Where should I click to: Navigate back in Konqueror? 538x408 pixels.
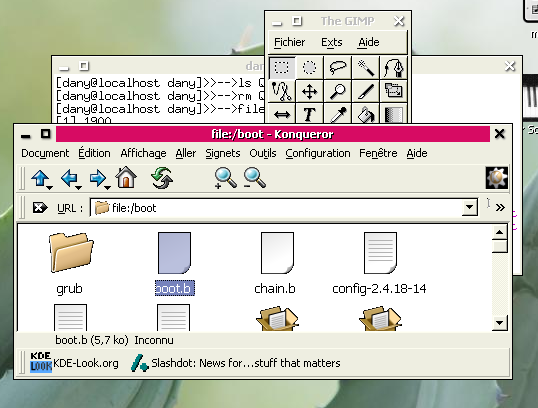pyautogui.click(x=69, y=178)
